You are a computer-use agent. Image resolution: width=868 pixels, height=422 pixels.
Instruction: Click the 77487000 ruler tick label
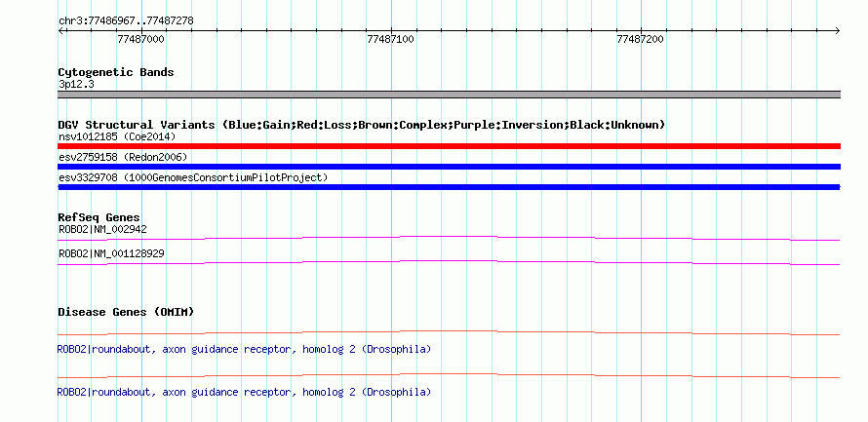coord(141,40)
